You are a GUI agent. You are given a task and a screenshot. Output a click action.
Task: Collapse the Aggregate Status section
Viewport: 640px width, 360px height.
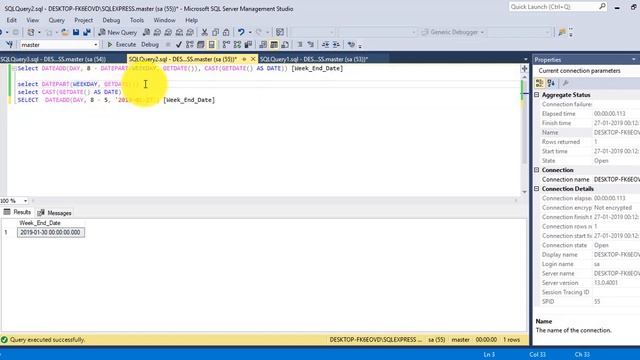[x=537, y=95]
